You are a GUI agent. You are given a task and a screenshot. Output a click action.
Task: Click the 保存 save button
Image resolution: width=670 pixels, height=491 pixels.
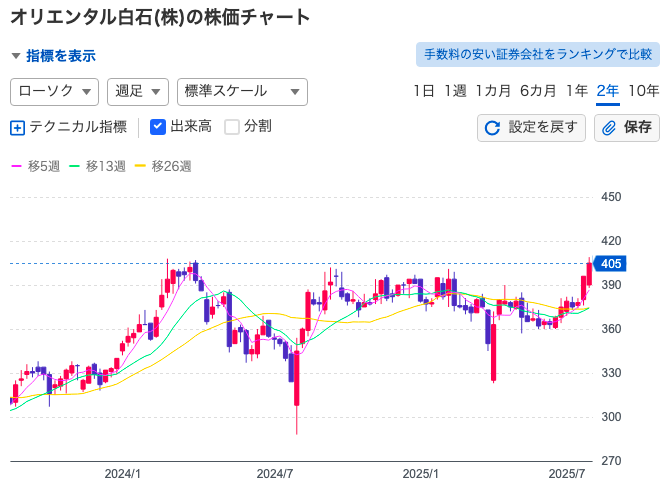pyautogui.click(x=626, y=127)
